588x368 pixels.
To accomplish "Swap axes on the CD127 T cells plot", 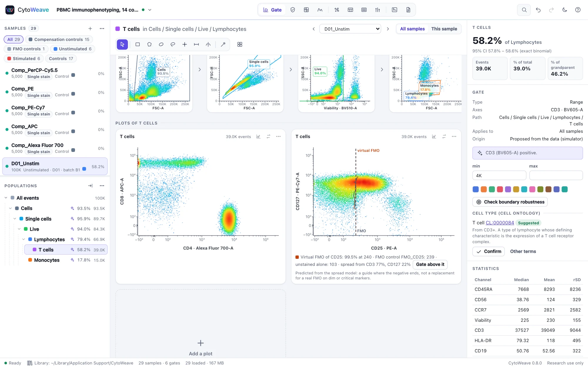I will [444, 137].
